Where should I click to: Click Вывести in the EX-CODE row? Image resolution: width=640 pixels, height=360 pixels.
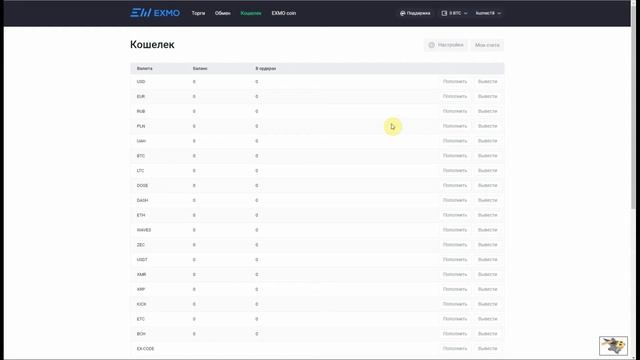click(487, 349)
